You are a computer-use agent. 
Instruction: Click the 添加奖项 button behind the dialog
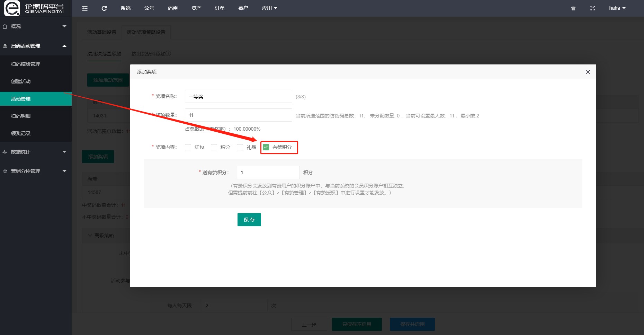click(98, 157)
